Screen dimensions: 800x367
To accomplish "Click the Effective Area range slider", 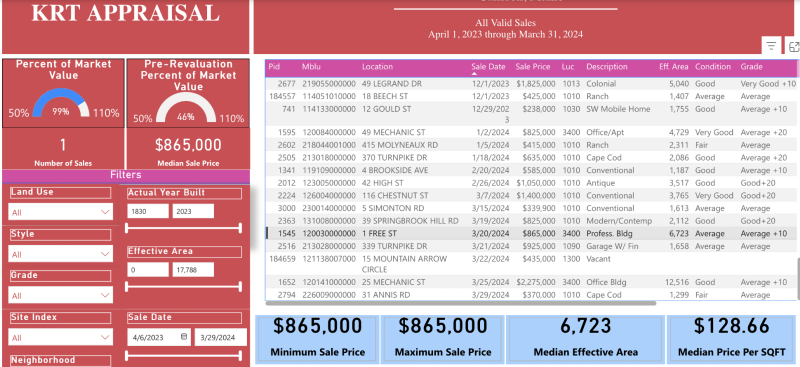I will tap(183, 286).
